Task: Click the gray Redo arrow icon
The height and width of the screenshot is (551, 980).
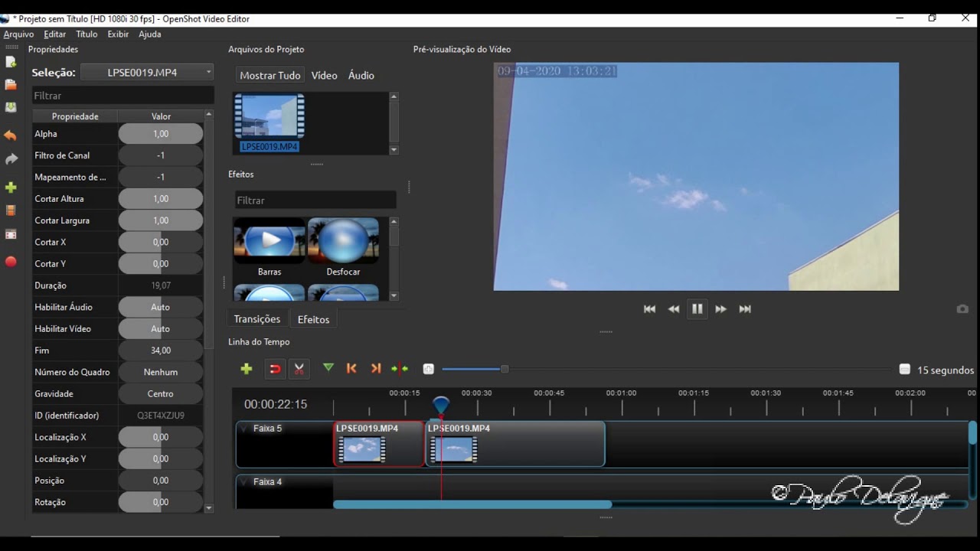Action: [x=11, y=159]
